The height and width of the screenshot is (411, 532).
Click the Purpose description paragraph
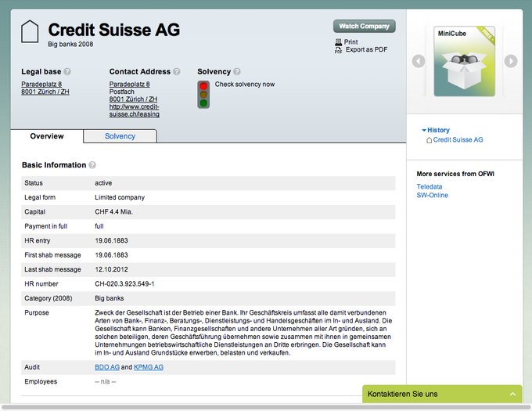coord(243,333)
